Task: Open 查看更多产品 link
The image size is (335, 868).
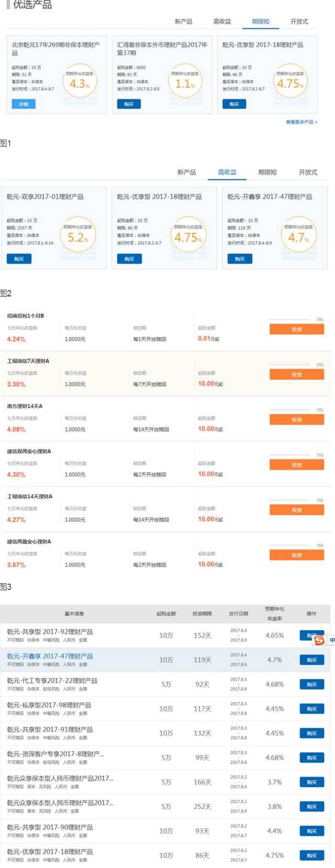Action: pyautogui.click(x=301, y=122)
